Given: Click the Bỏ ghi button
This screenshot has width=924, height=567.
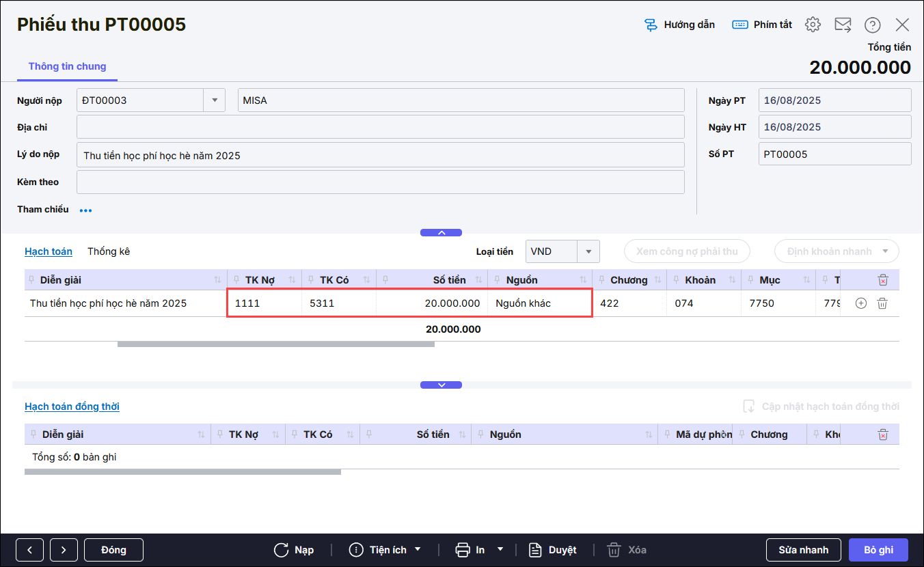Looking at the screenshot, I should pos(878,550).
